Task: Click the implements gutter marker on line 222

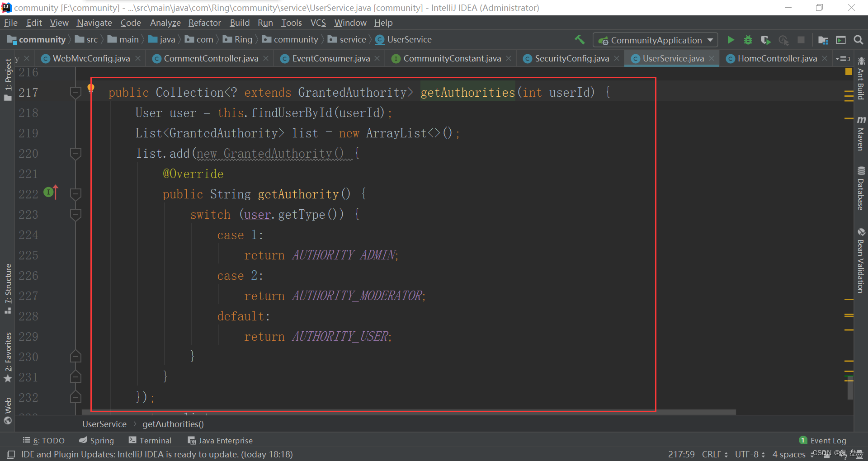Action: tap(49, 193)
